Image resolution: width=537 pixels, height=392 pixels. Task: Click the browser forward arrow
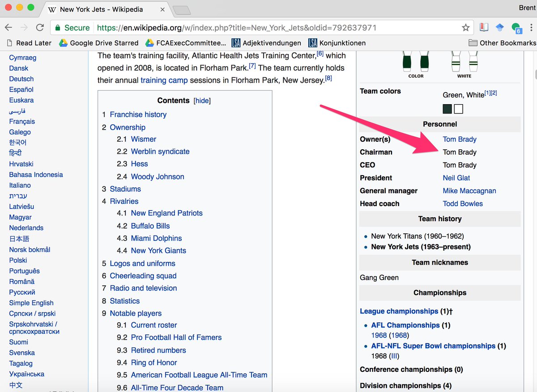(x=24, y=28)
